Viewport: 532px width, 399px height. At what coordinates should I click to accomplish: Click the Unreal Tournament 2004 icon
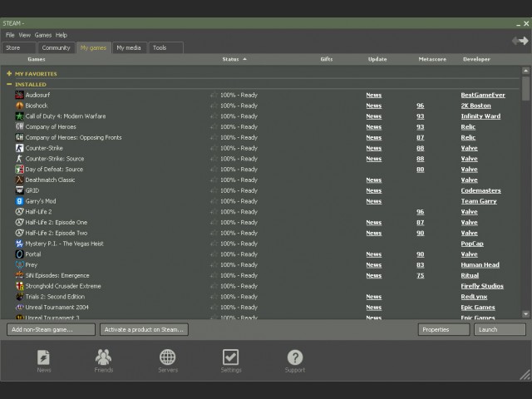(20, 307)
